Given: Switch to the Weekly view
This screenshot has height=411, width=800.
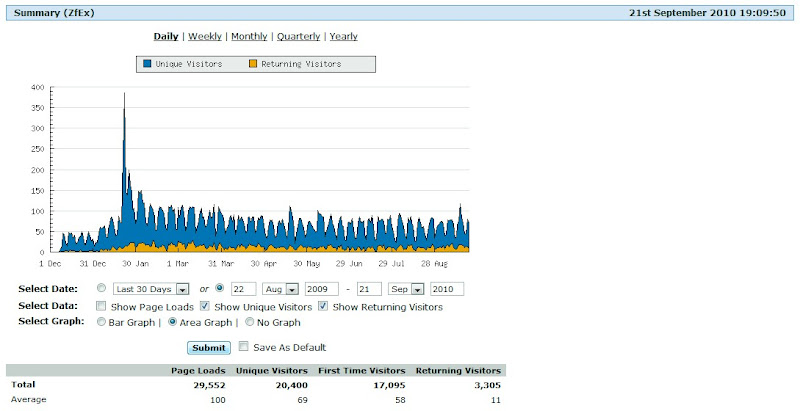Looking at the screenshot, I should pos(205,36).
